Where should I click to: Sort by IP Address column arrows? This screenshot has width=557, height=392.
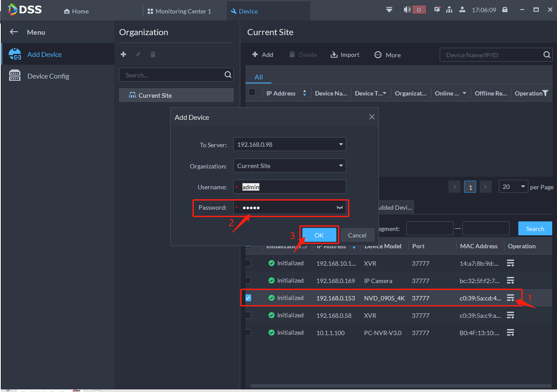[x=304, y=93]
